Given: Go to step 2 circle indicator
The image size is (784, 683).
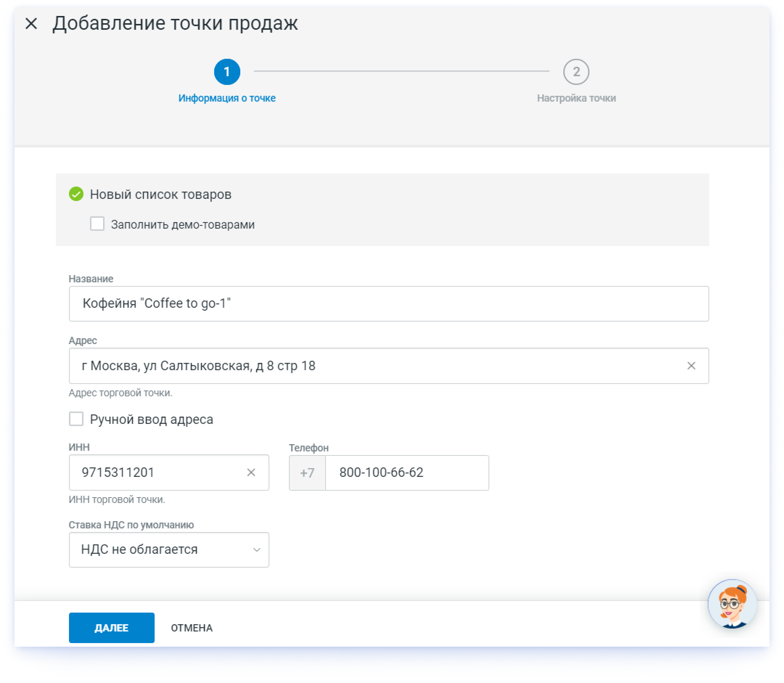Looking at the screenshot, I should pyautogui.click(x=576, y=71).
